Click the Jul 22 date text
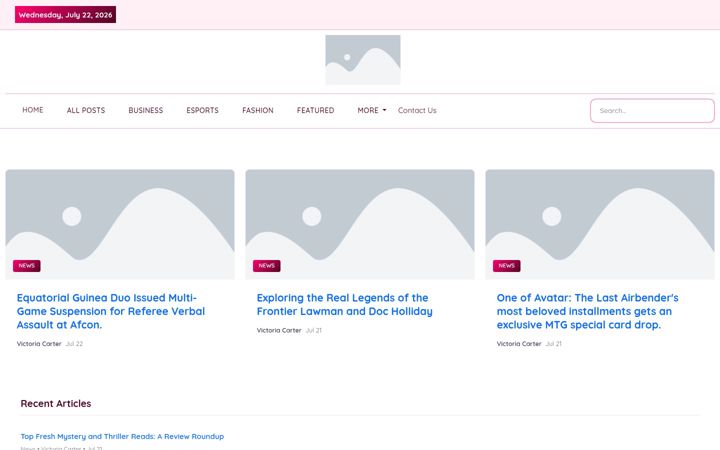This screenshot has width=720, height=450. click(x=74, y=343)
